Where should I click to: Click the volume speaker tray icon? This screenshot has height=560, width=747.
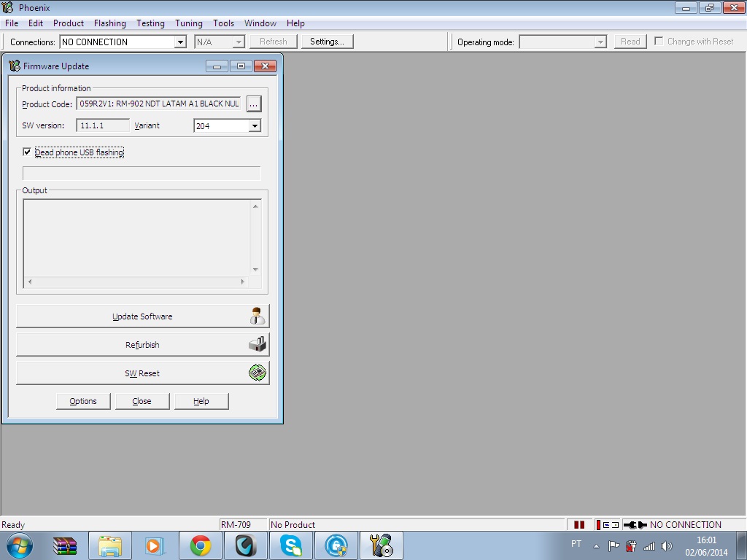pyautogui.click(x=667, y=546)
